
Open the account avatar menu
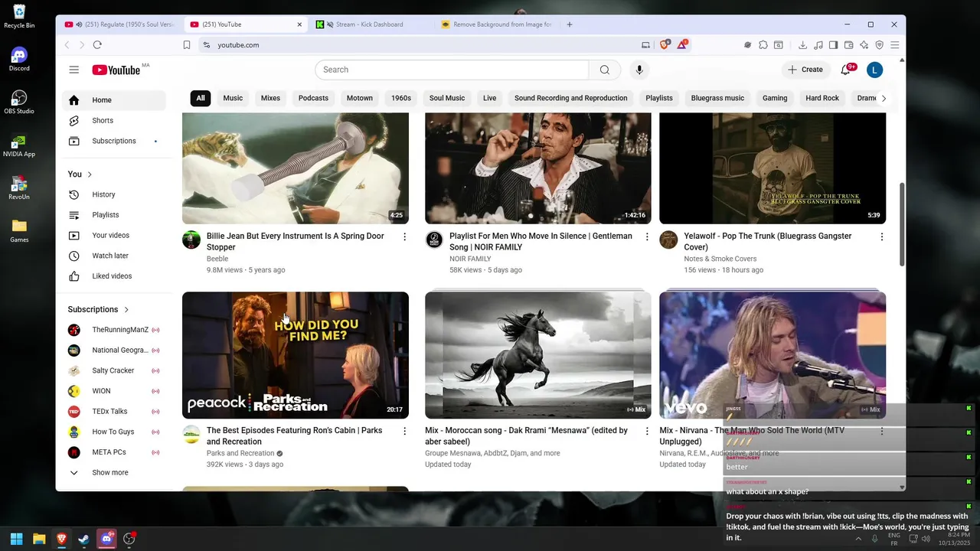[875, 70]
